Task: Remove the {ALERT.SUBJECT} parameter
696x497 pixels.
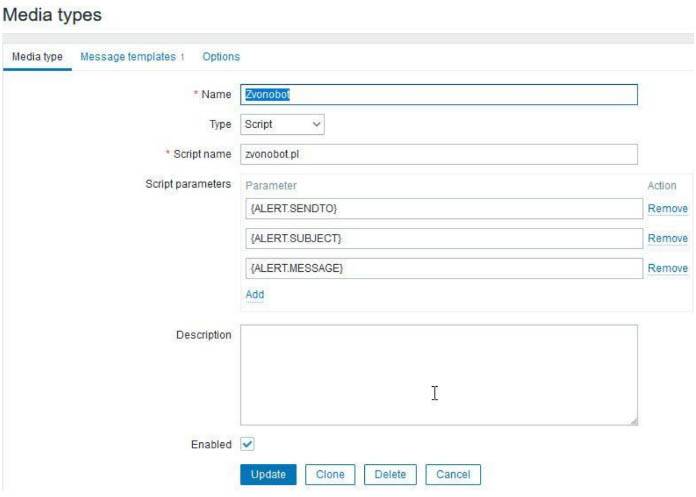Action: point(667,239)
